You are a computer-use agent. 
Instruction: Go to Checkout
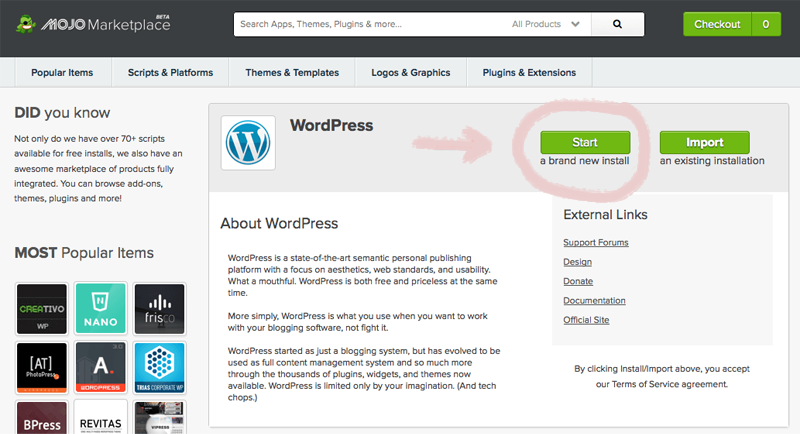717,24
